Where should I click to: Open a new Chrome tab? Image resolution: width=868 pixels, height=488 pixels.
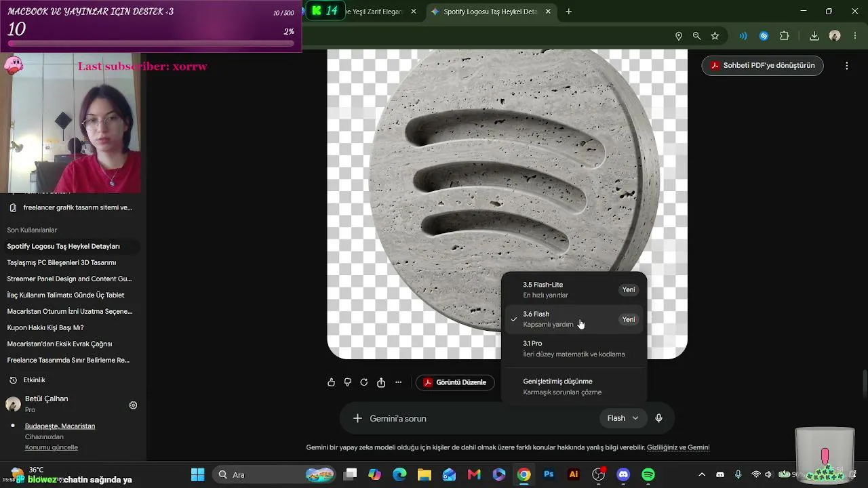568,12
